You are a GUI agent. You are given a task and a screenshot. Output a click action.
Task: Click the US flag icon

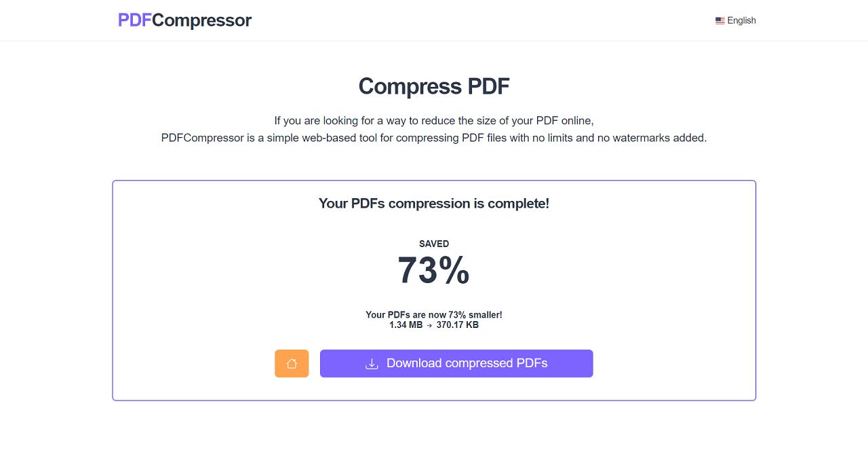point(720,21)
